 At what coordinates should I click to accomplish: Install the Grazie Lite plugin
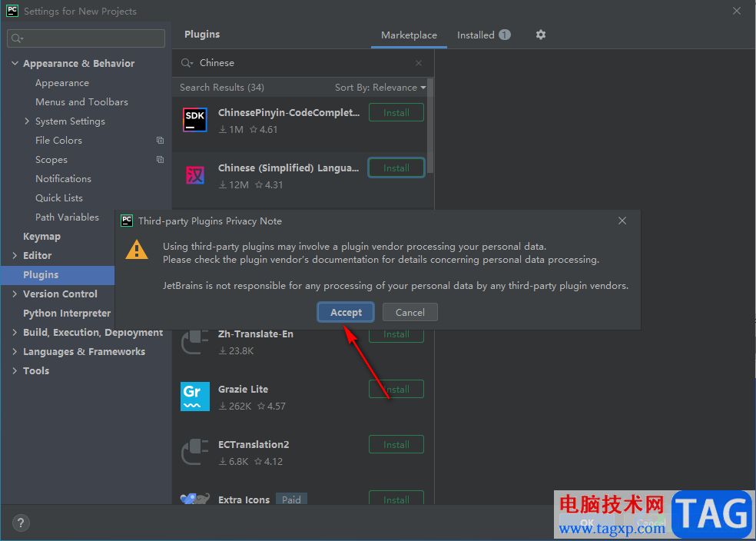(396, 389)
